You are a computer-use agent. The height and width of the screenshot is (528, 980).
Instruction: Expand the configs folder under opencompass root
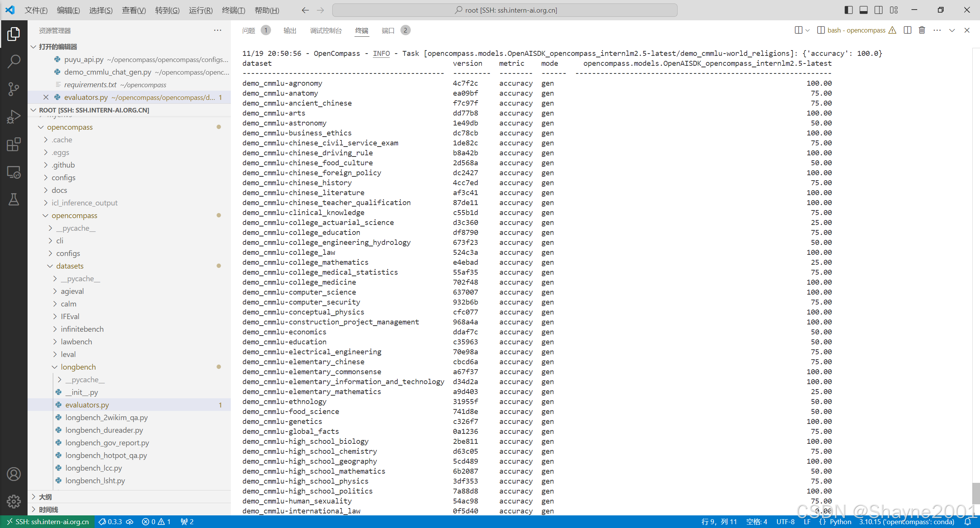tap(64, 178)
